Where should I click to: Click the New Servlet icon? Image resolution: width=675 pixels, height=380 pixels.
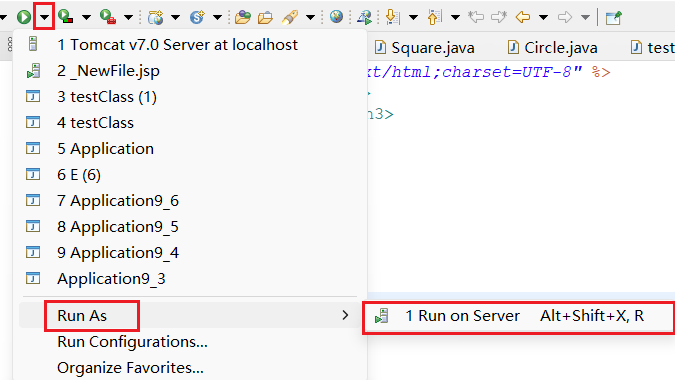[197, 17]
